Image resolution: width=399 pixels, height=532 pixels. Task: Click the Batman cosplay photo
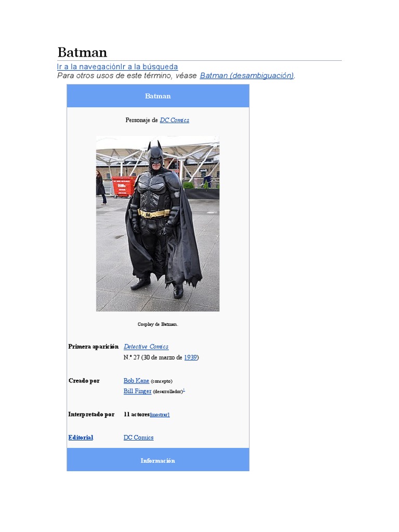158,223
